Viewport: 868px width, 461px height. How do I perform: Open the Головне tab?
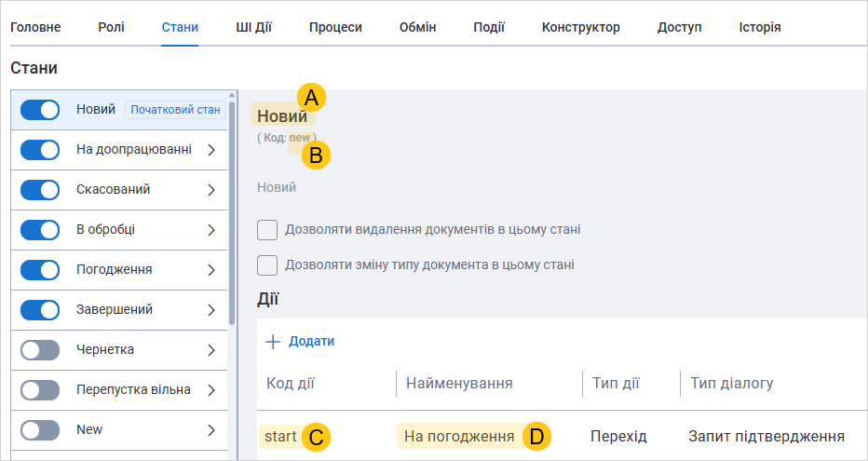[x=35, y=27]
